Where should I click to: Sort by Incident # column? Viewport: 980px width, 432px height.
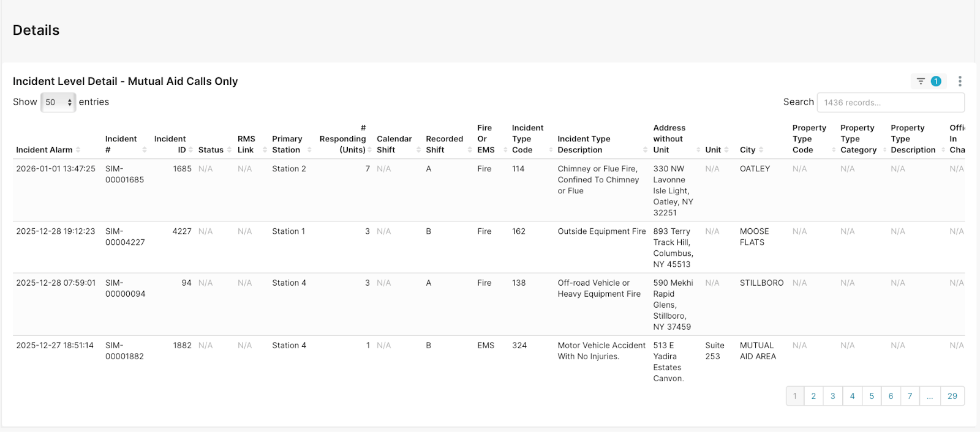pyautogui.click(x=126, y=144)
